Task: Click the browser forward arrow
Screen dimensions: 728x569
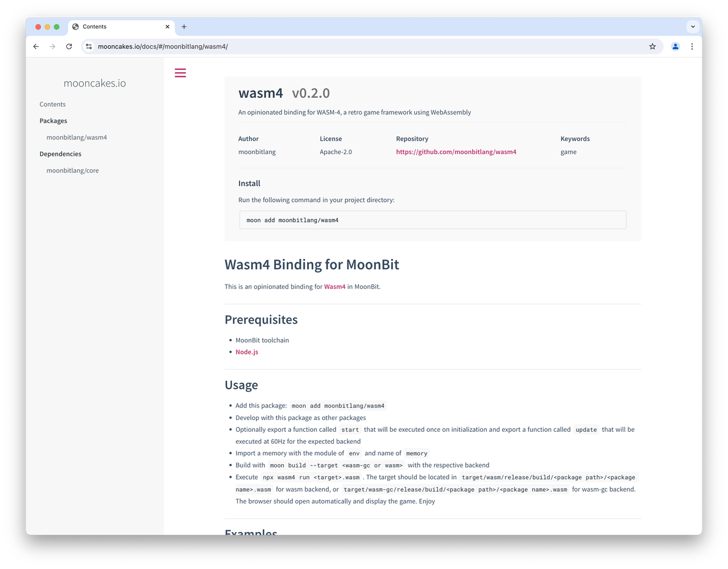Action: pos(52,47)
